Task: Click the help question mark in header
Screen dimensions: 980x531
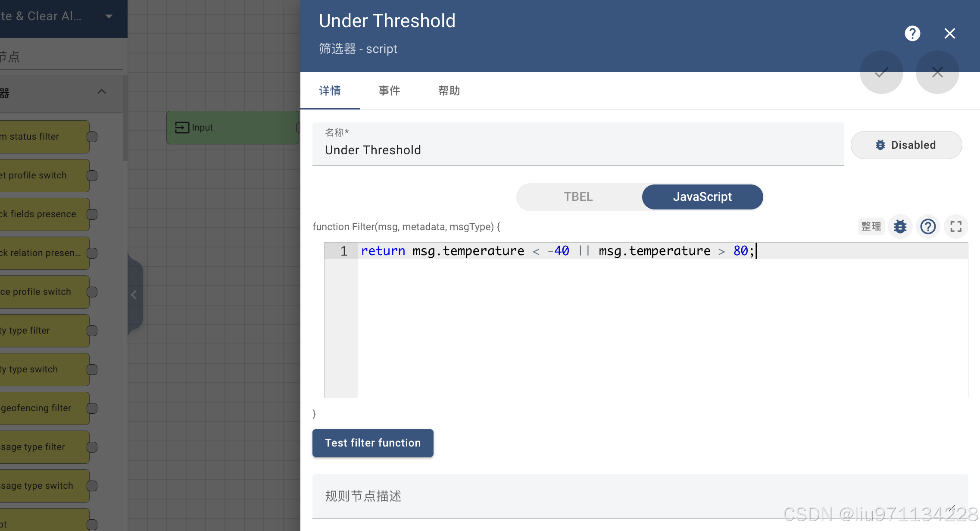Action: [912, 33]
